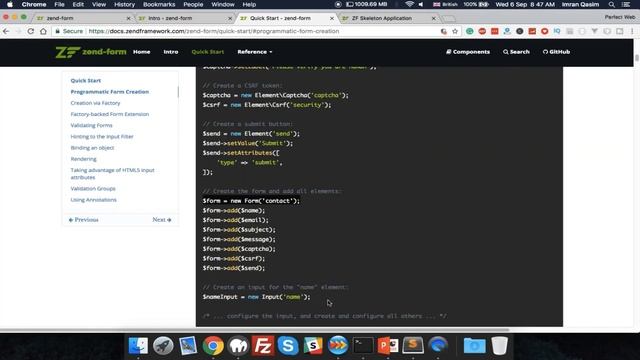Click the Next page link
The height and width of the screenshot is (360, 640).
tap(162, 220)
